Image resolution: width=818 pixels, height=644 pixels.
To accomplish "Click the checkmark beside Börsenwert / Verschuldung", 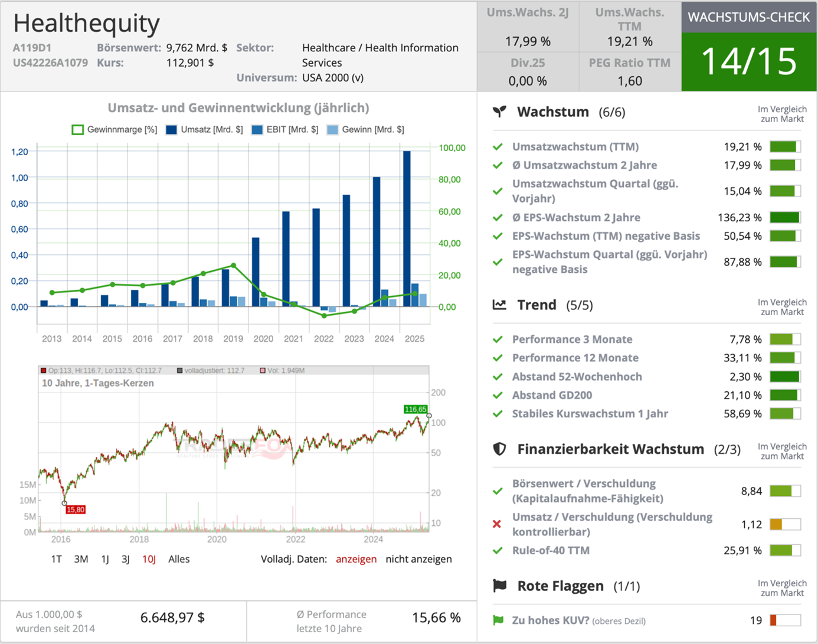I will coord(498,491).
